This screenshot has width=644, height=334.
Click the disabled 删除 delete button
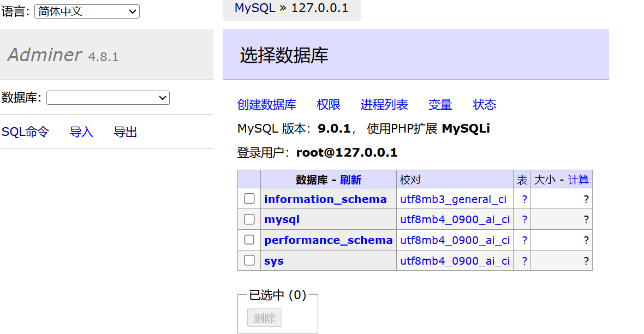click(x=265, y=318)
